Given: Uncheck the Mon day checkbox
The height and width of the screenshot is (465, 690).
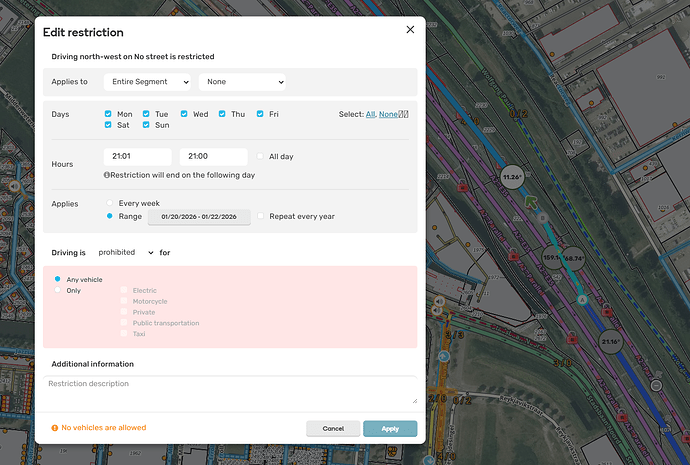Looking at the screenshot, I should tap(108, 114).
